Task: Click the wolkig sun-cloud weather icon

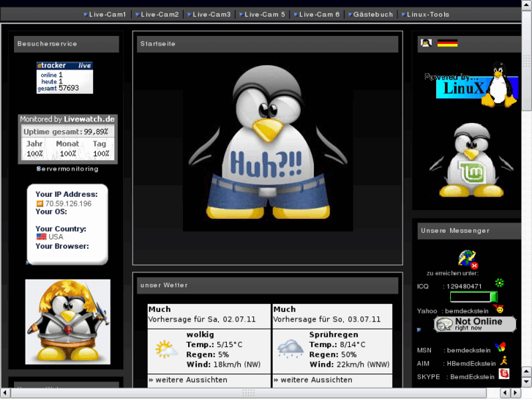Action: (x=167, y=349)
